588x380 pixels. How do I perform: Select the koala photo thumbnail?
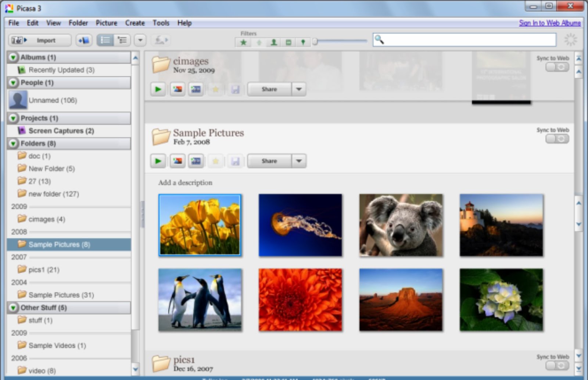(x=401, y=225)
